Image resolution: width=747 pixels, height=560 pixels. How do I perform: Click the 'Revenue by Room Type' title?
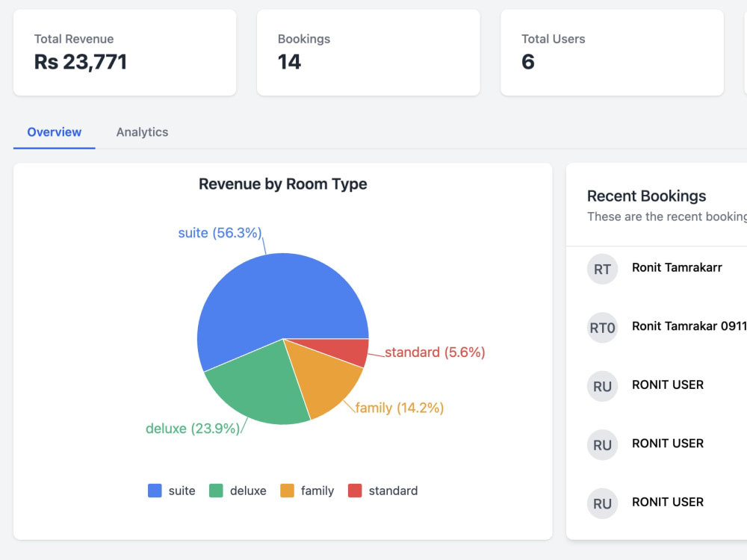(283, 184)
